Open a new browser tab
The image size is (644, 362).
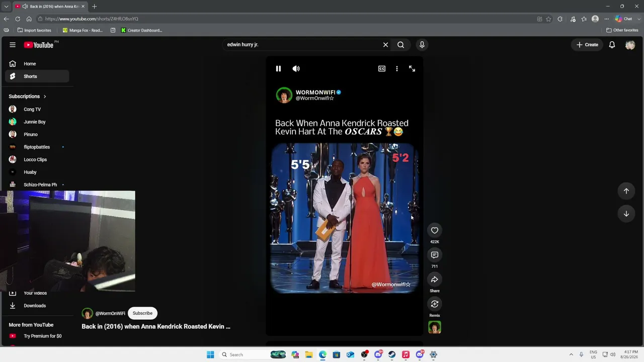click(94, 7)
